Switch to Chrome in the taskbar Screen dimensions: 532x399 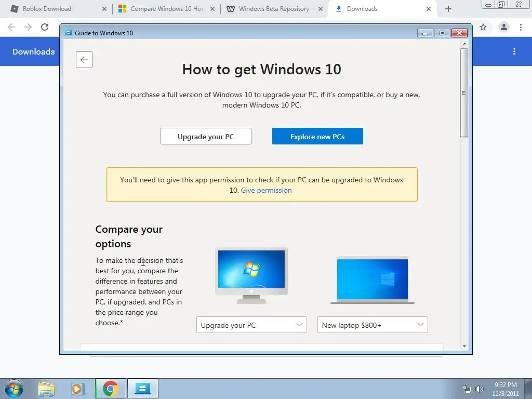pos(111,389)
